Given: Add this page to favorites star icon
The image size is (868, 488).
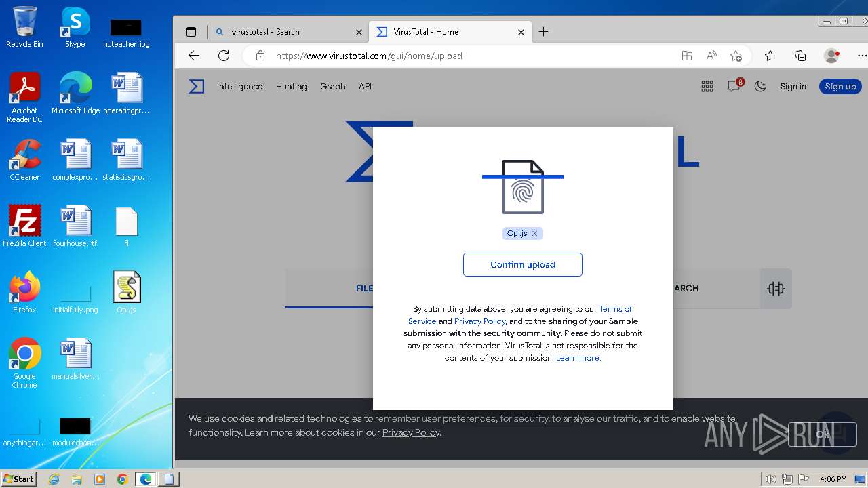Looking at the screenshot, I should [x=736, y=56].
